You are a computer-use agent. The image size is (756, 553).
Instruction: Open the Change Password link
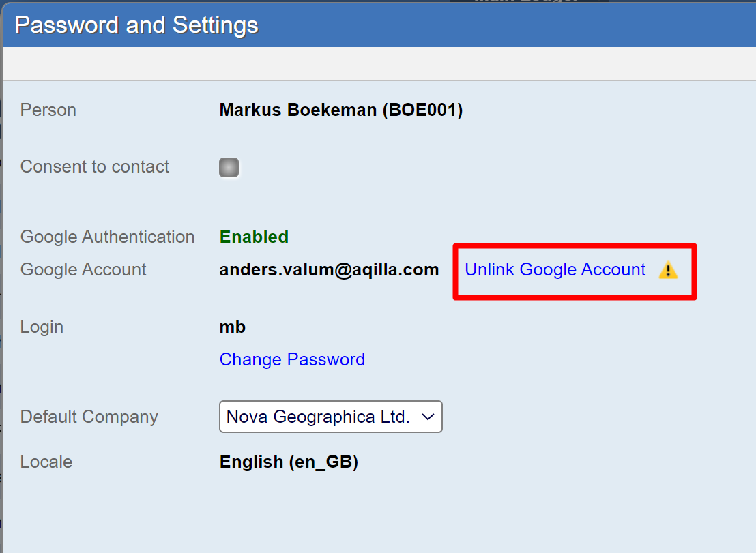click(292, 359)
